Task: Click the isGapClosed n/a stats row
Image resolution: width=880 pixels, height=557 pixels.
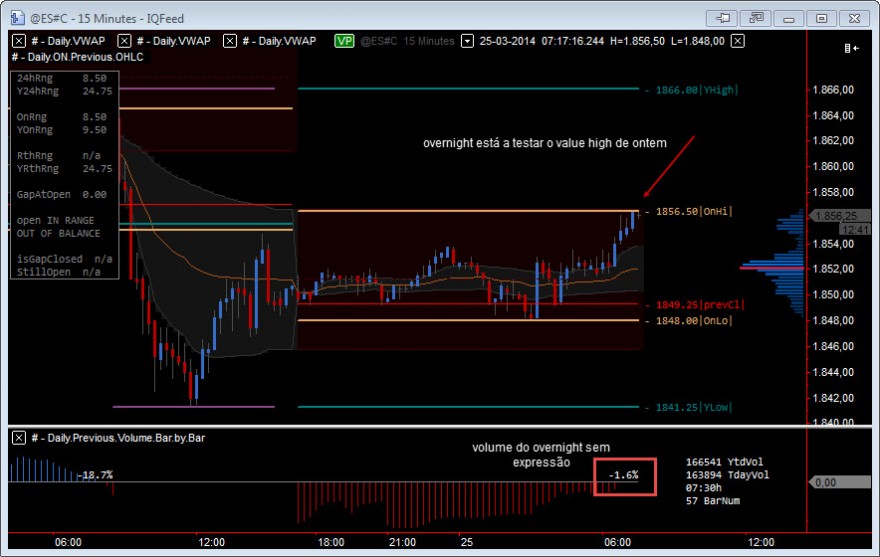Action: [65, 259]
